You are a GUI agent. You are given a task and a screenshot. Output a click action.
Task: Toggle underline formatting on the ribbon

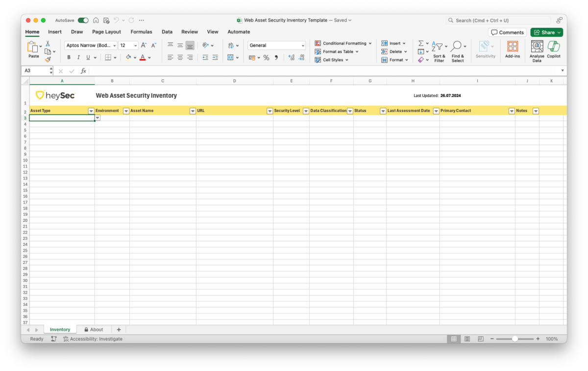coord(88,57)
